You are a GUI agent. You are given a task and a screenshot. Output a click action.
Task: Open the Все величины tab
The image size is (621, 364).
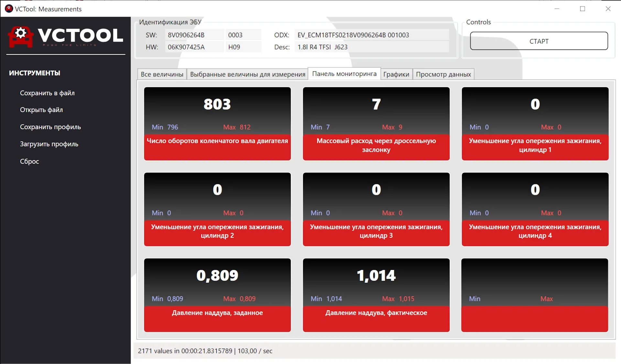tap(162, 74)
